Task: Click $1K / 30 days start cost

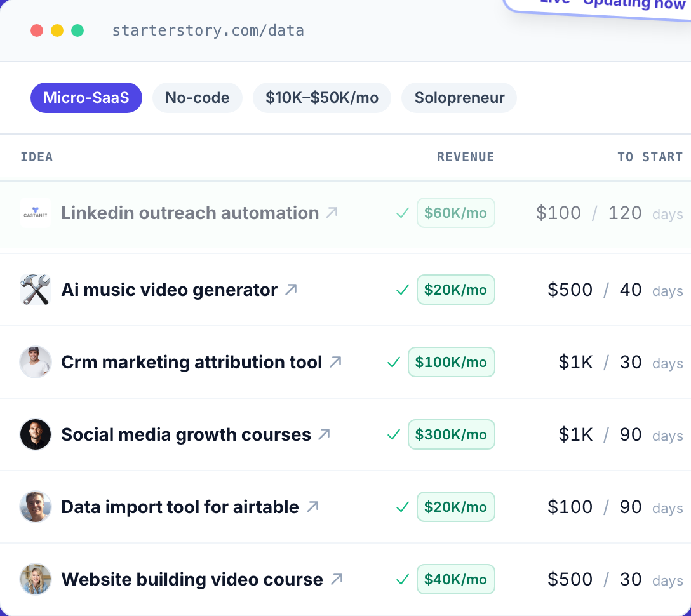Action: pyautogui.click(x=621, y=362)
